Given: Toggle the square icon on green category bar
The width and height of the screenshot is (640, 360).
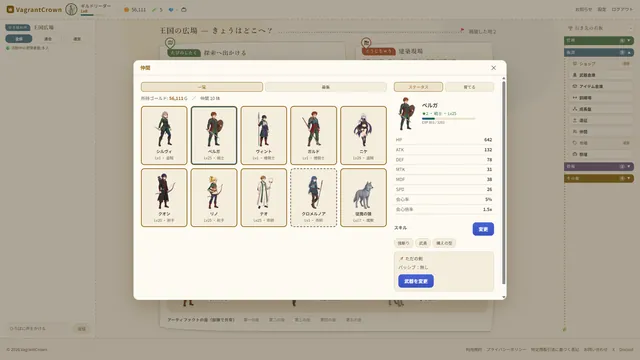Looking at the screenshot, I should pos(622,40).
